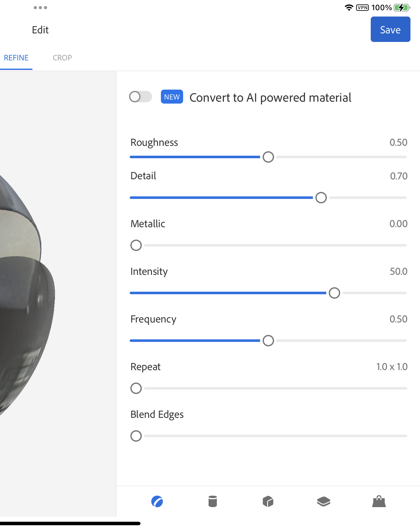Image resolution: width=420 pixels, height=530 pixels.
Task: Tap the Wi-Fi status icon
Action: pyautogui.click(x=349, y=8)
